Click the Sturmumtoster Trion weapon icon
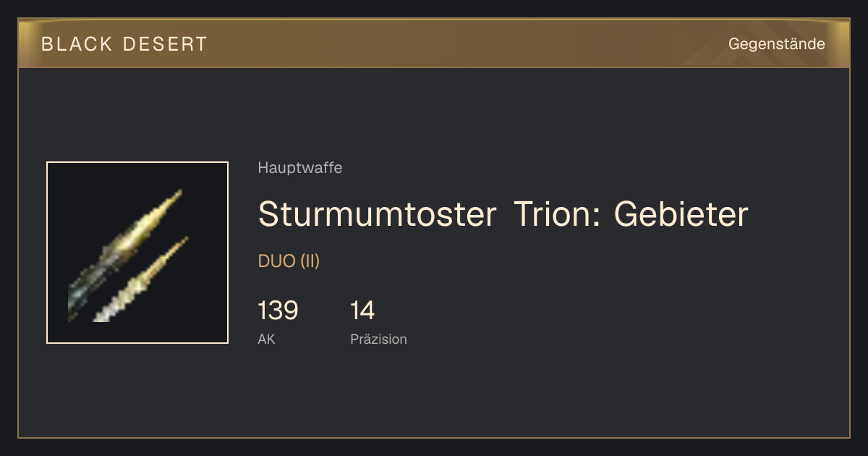 click(137, 253)
